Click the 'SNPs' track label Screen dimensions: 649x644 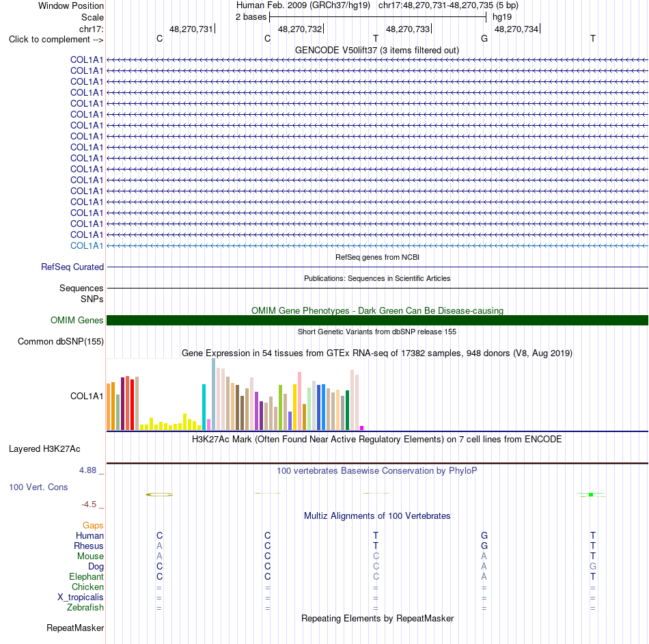point(92,299)
